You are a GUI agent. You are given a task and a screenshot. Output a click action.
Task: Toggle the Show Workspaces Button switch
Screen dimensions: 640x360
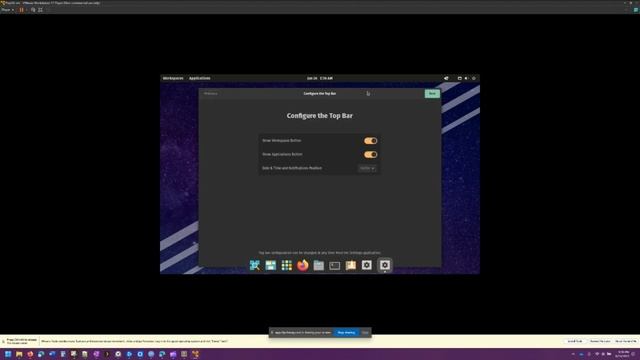tap(370, 141)
